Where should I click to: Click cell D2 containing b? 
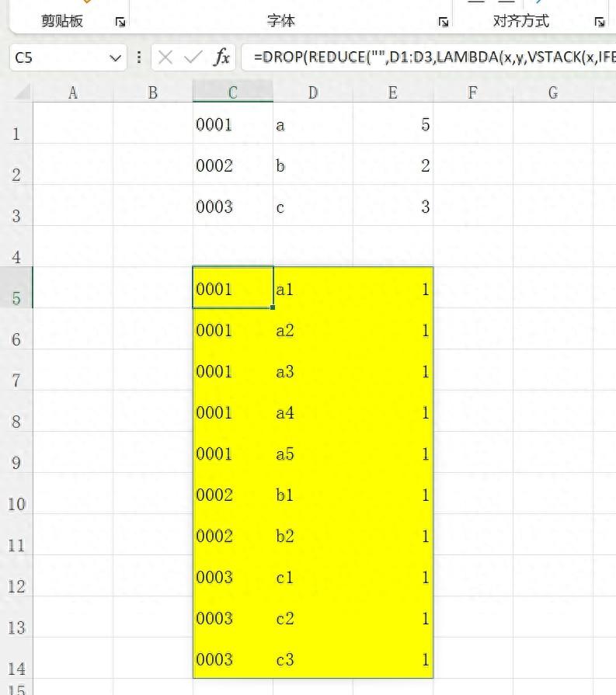tap(313, 164)
